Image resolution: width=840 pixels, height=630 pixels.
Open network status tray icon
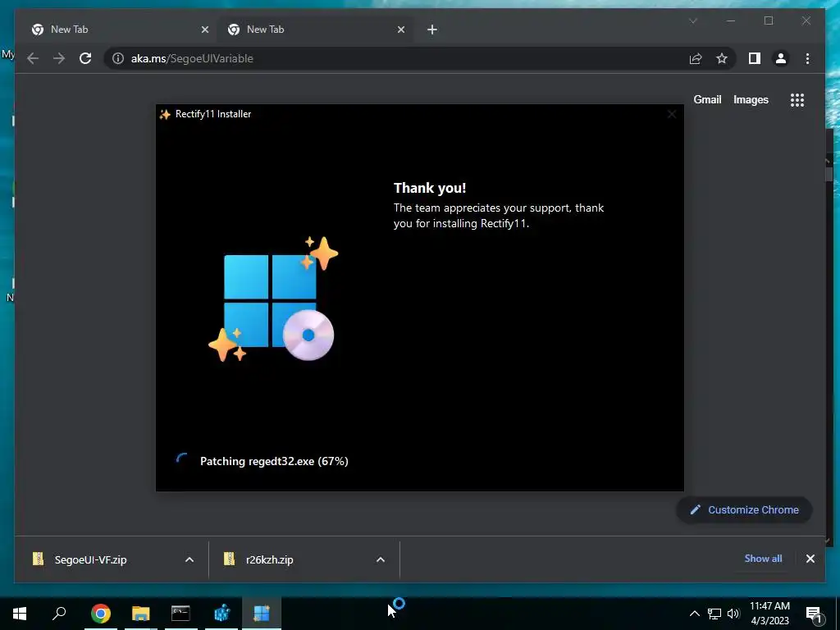(714, 614)
